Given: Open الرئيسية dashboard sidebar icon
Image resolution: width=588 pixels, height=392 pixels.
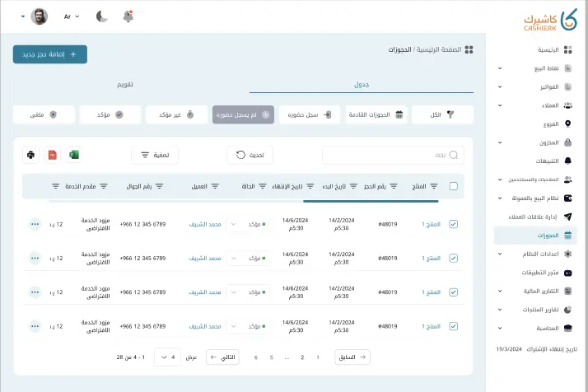Looking at the screenshot, I should [x=567, y=50].
